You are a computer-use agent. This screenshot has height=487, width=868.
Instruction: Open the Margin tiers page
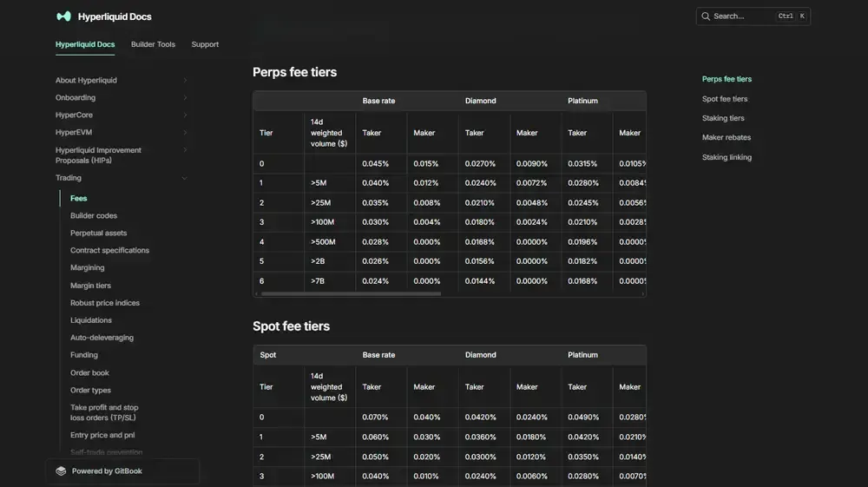click(x=91, y=286)
